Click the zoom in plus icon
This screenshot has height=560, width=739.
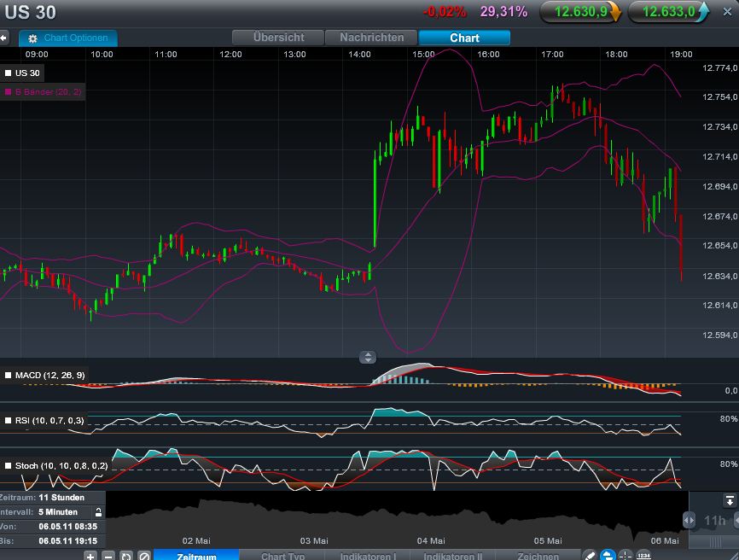pyautogui.click(x=90, y=556)
